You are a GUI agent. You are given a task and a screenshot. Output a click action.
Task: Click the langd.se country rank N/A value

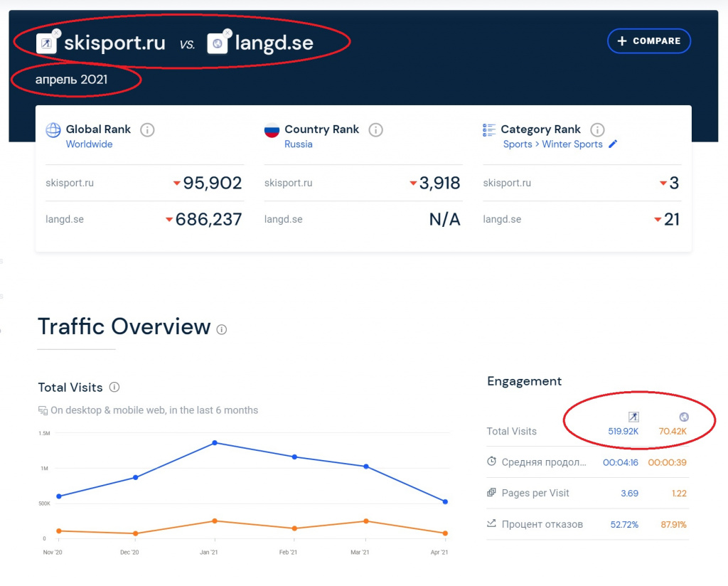[445, 219]
